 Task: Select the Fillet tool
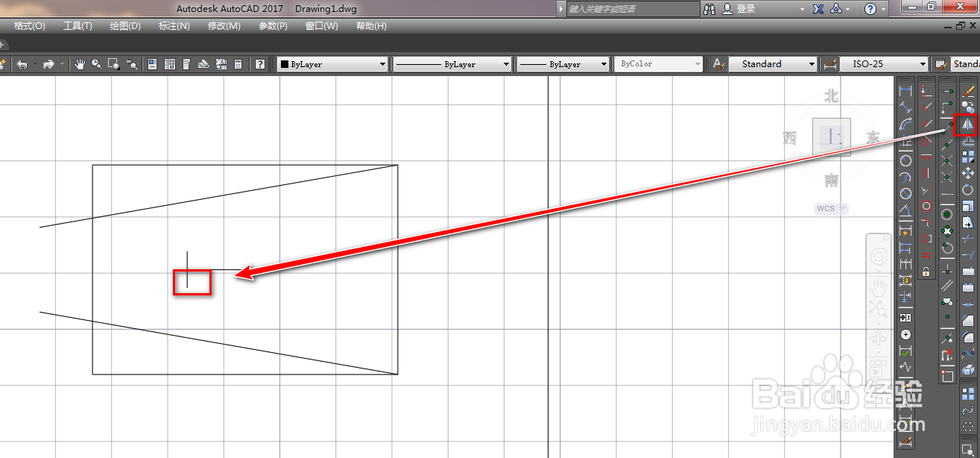[x=967, y=337]
